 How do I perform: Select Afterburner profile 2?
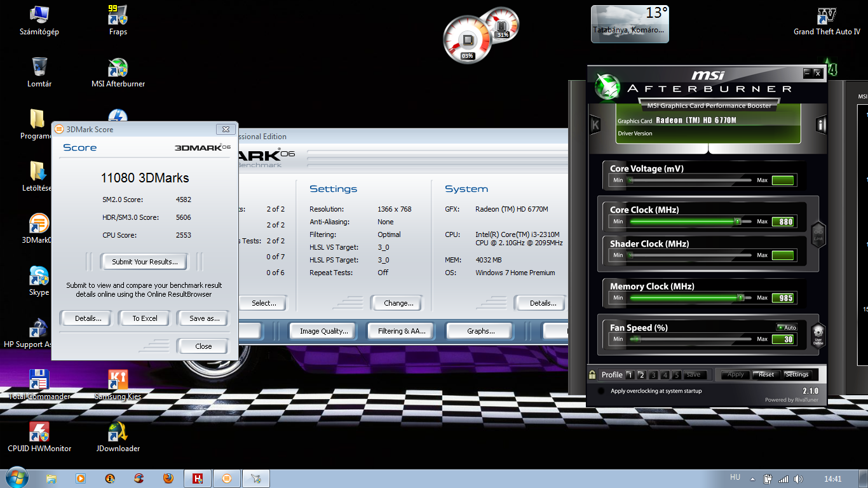click(x=641, y=375)
